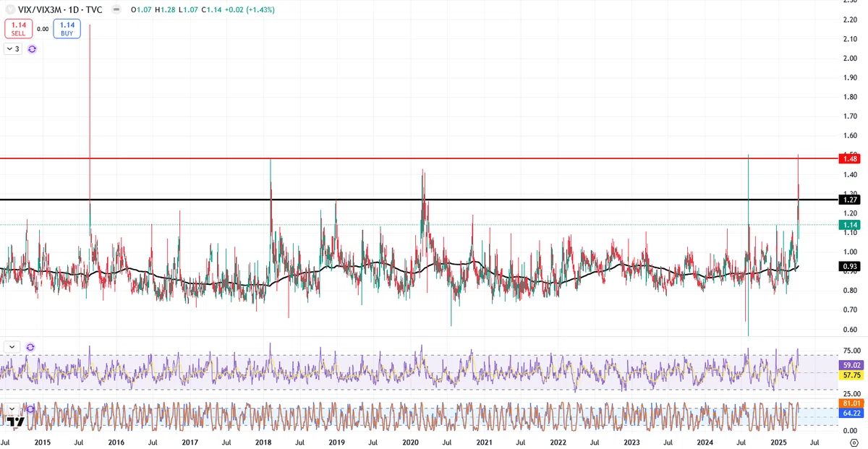Click the purple refresh icon in RSI pane
The image size is (868, 449).
(x=30, y=347)
